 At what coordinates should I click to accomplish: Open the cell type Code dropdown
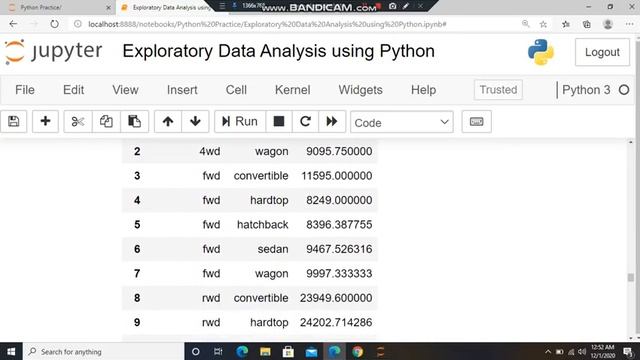pyautogui.click(x=402, y=122)
